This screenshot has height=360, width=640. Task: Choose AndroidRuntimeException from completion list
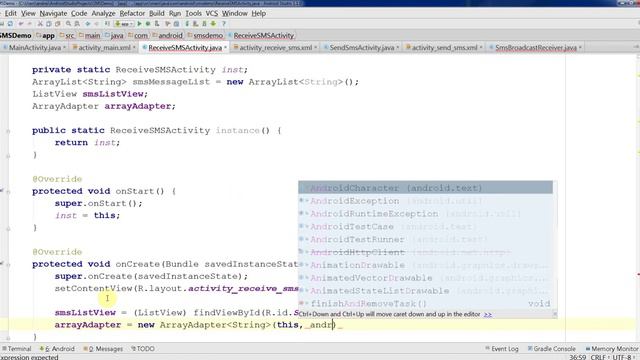coord(425,213)
